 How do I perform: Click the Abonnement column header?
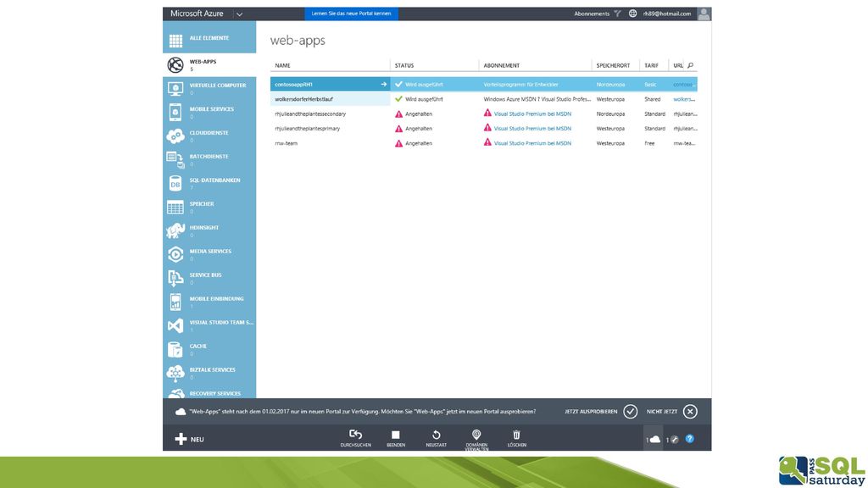(x=502, y=65)
